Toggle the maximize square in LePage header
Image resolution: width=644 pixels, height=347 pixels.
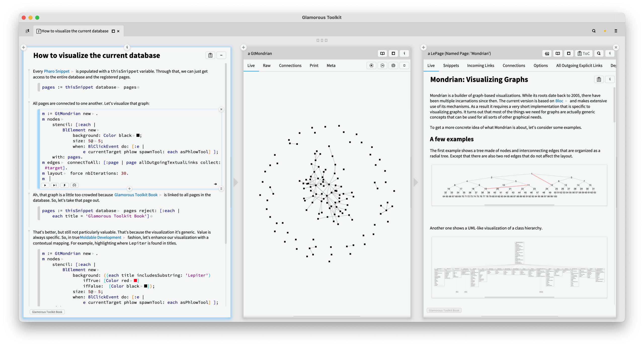[x=569, y=53]
